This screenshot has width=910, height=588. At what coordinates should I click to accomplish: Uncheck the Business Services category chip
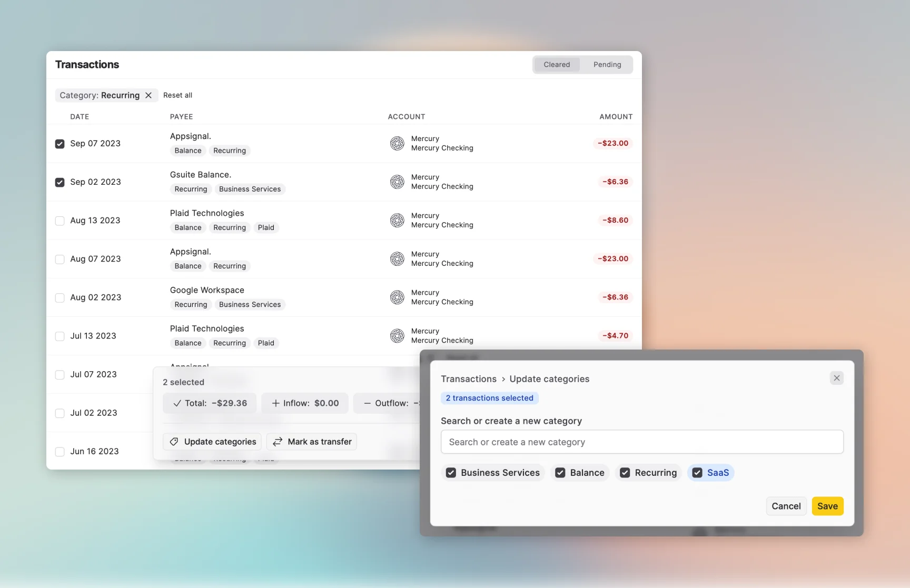click(x=451, y=473)
